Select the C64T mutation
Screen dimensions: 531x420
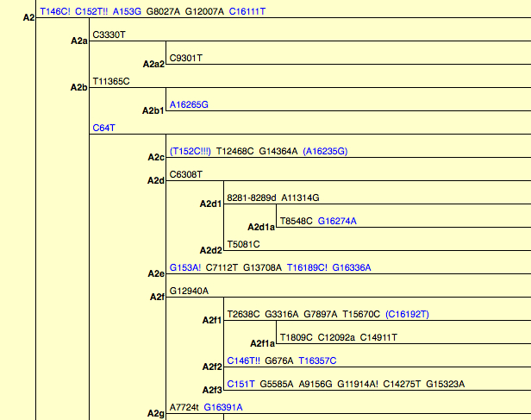coord(104,128)
